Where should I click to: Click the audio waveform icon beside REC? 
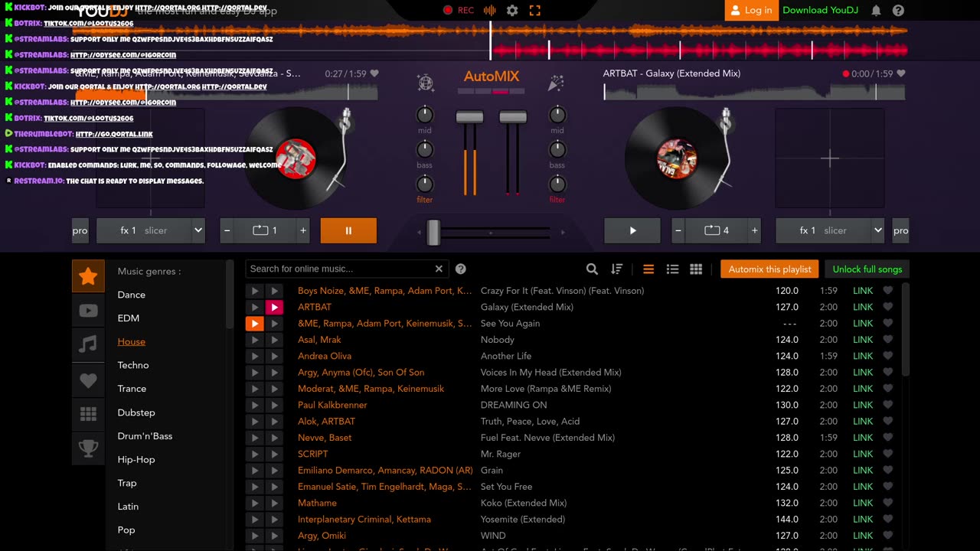490,10
